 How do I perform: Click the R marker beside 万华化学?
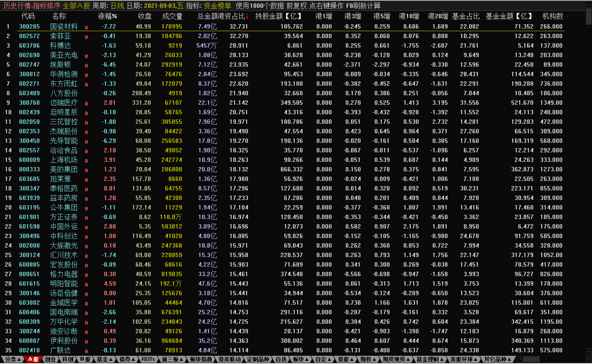(87, 323)
